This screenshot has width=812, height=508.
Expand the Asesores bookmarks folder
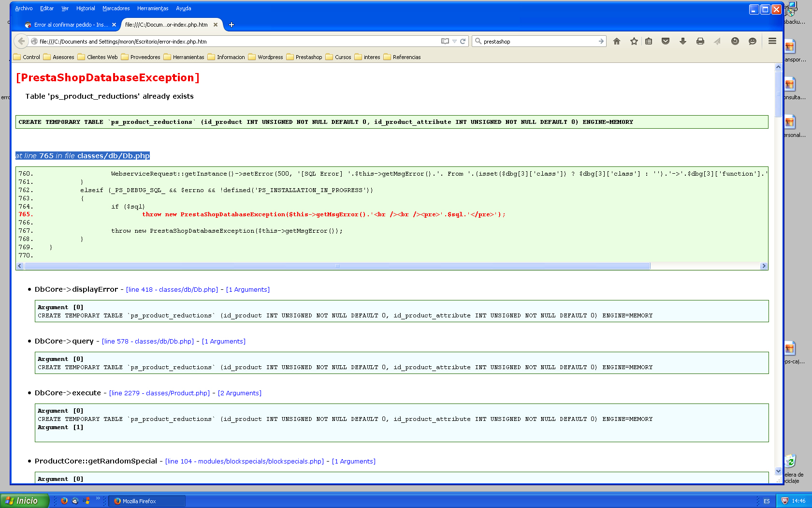click(58, 57)
